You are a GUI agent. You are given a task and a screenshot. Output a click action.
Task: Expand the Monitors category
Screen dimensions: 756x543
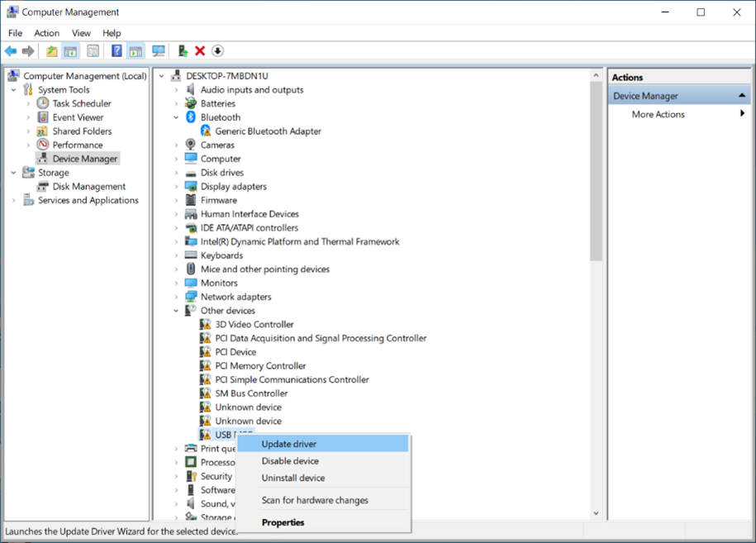pyautogui.click(x=176, y=283)
